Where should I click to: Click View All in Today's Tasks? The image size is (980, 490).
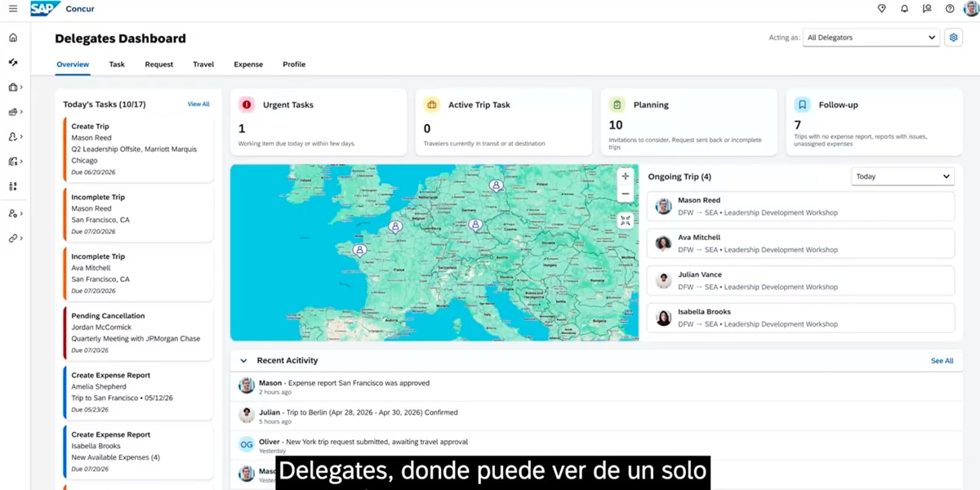(x=198, y=105)
